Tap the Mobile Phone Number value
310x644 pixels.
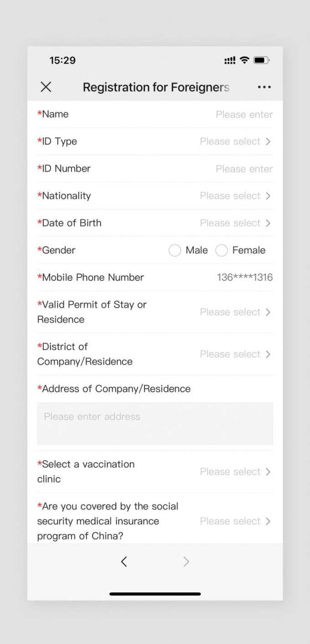(245, 277)
